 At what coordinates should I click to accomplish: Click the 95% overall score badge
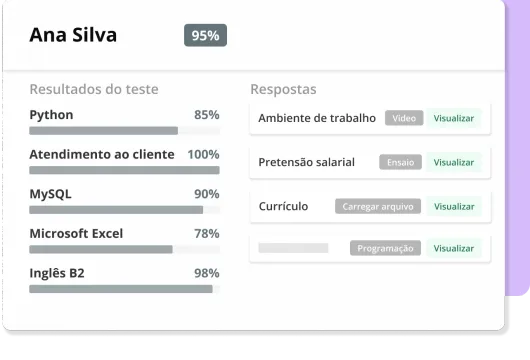(205, 35)
